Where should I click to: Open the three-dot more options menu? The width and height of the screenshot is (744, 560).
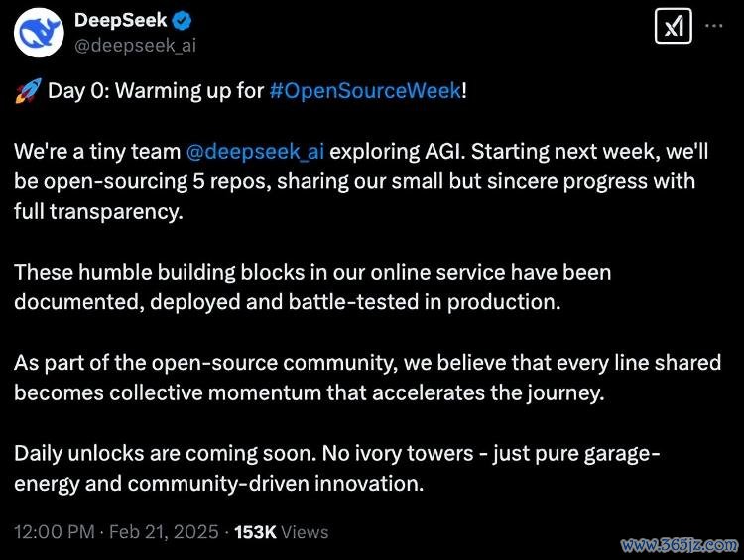713,26
